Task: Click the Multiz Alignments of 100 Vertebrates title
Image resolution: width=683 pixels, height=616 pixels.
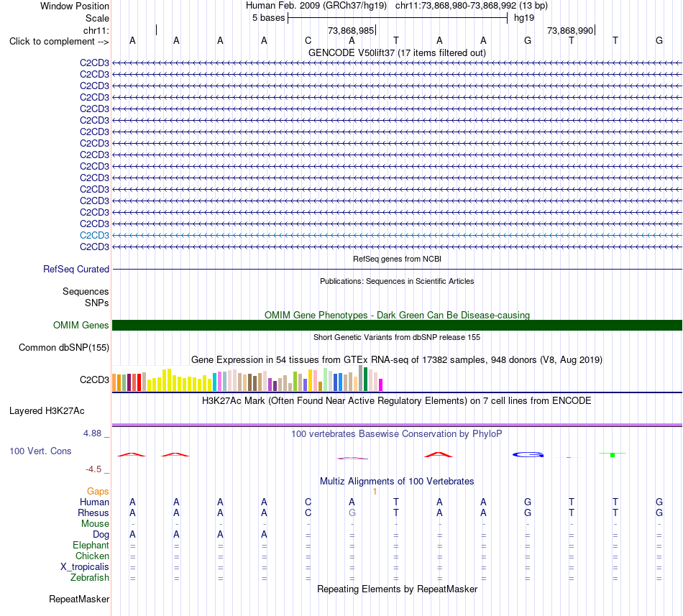Action: pos(397,481)
